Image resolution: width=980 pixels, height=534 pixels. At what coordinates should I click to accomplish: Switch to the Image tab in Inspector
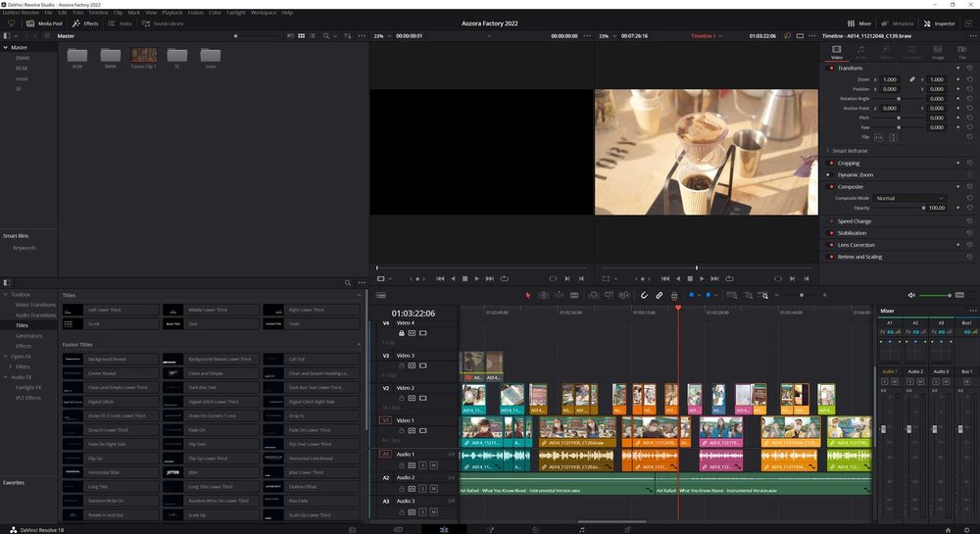click(x=938, y=54)
